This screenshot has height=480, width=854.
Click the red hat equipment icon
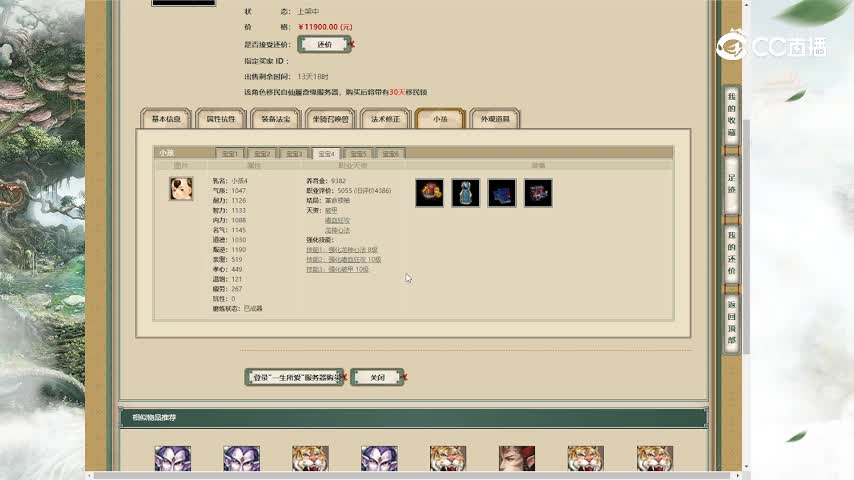(429, 192)
